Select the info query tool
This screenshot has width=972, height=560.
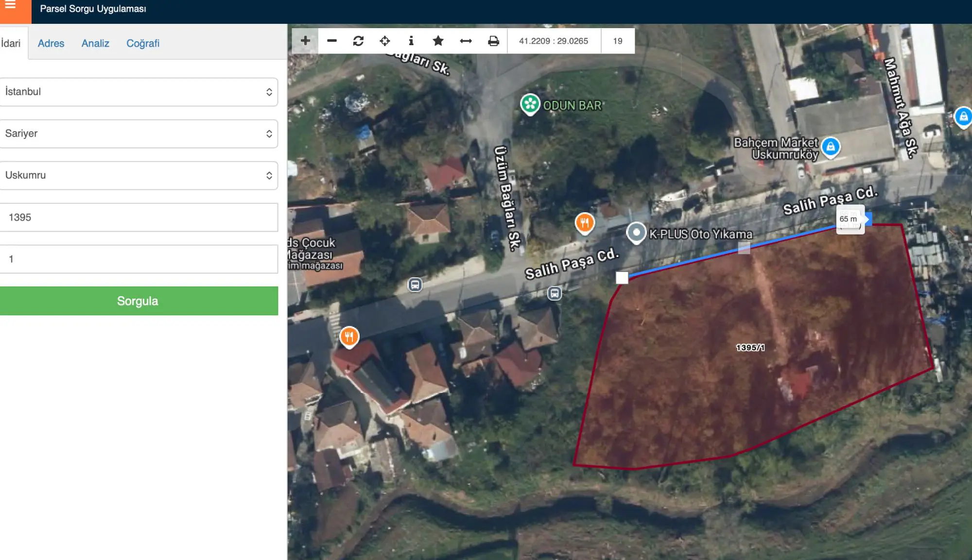411,41
